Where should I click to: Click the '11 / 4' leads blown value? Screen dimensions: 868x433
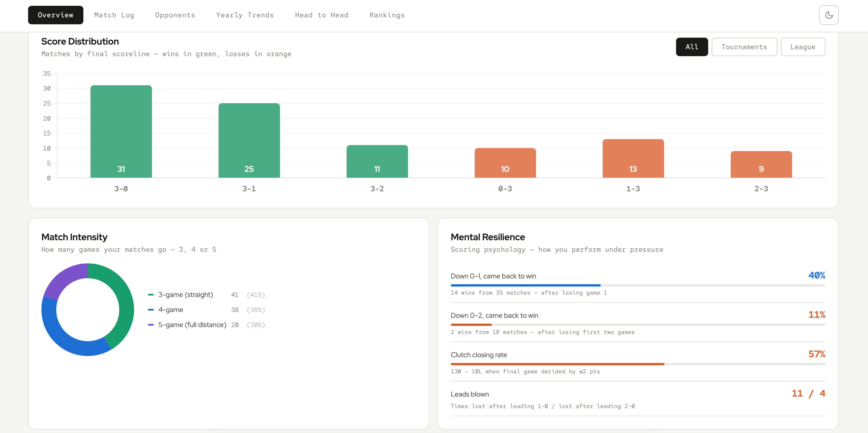click(x=808, y=394)
